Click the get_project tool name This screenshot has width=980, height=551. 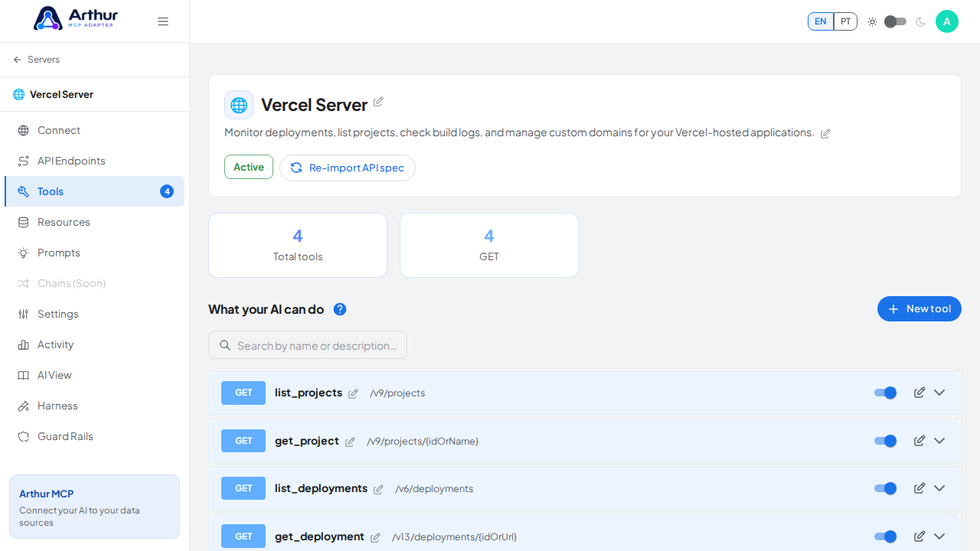point(307,441)
